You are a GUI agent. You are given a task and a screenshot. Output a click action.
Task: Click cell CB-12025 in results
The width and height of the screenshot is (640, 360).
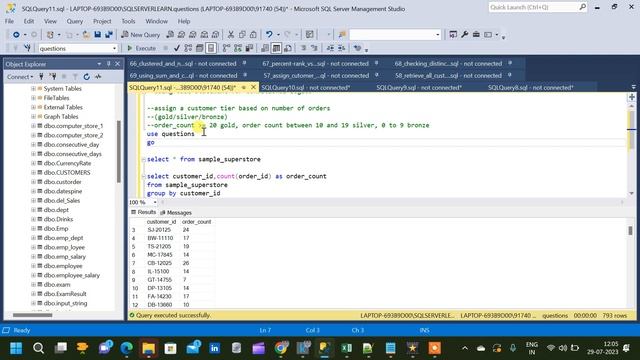tap(160, 263)
